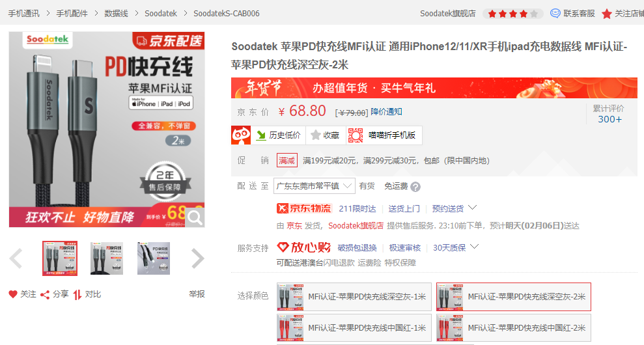Click the main product image
644x345 pixels.
[107, 130]
